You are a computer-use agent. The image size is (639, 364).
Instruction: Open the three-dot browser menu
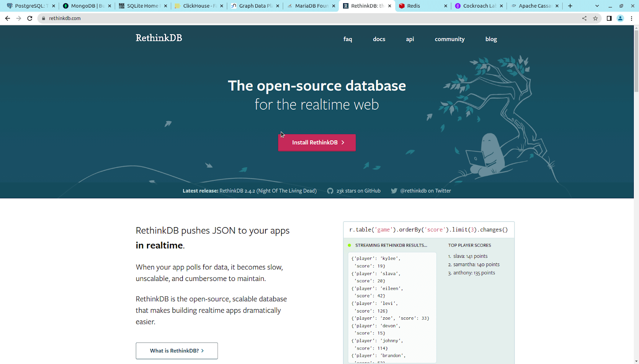631,18
